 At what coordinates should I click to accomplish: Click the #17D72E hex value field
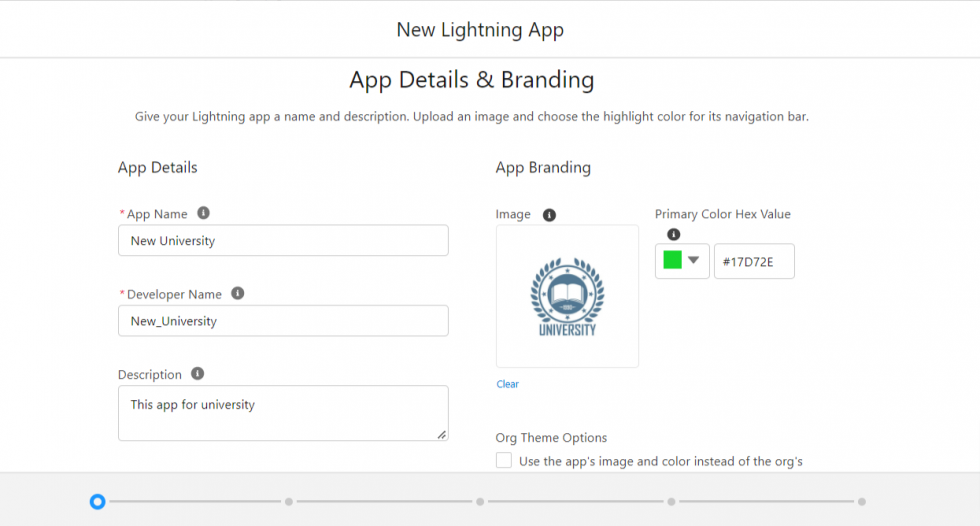pos(754,262)
